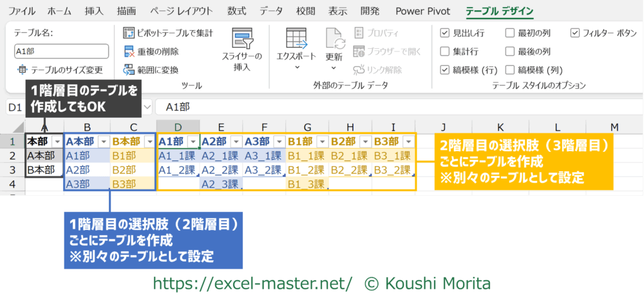644x295 pixels.
Task: Click the Insert Slicer icon
Action: (241, 40)
